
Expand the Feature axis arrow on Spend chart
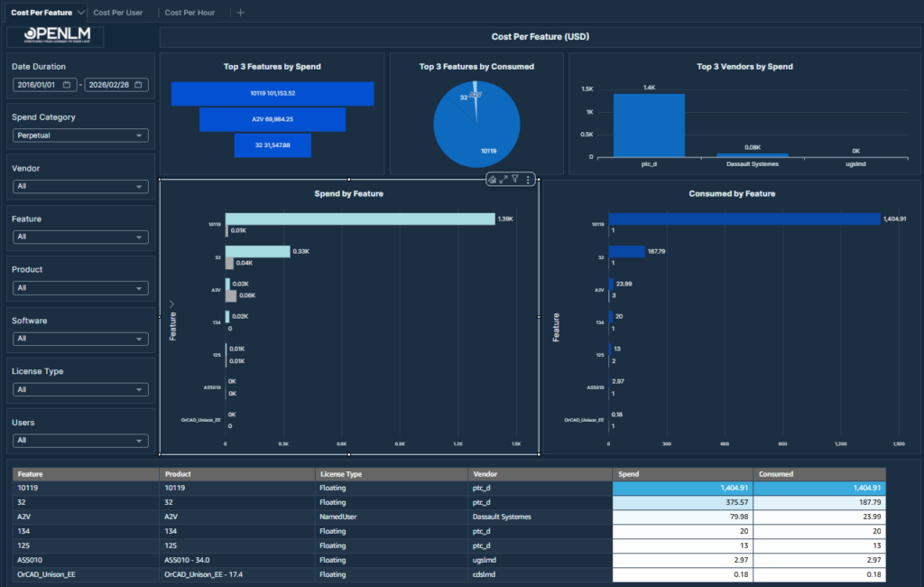(171, 303)
